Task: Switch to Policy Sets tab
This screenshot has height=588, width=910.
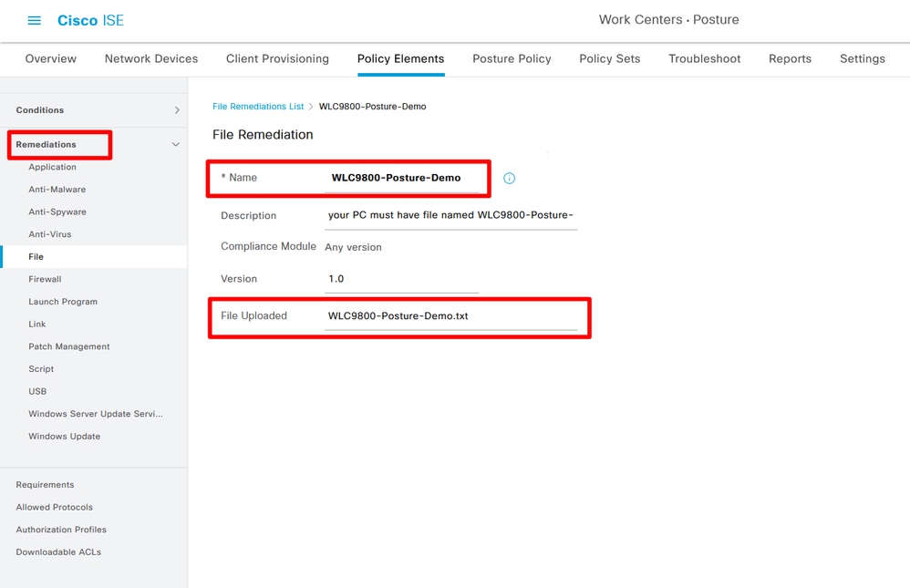Action: click(x=609, y=58)
